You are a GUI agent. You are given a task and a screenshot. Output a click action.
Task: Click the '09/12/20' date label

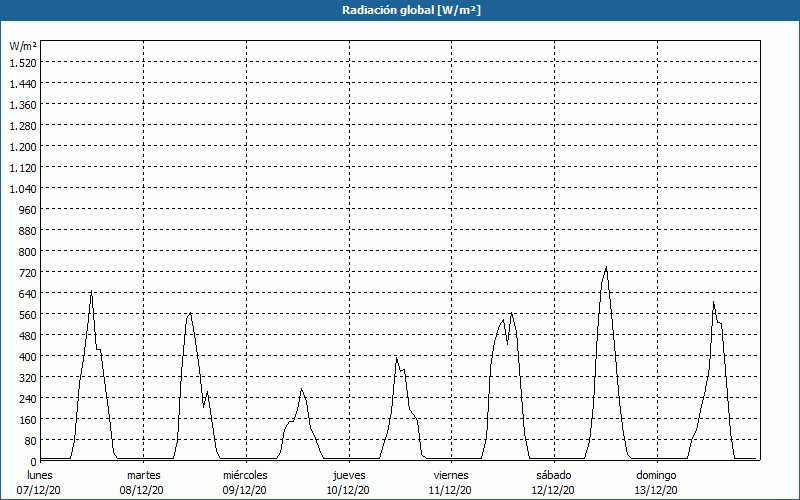244,490
